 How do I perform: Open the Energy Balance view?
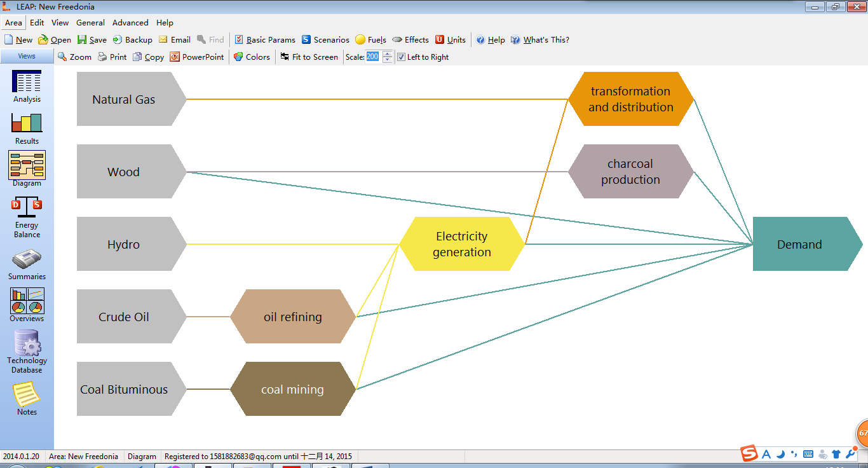[27, 217]
